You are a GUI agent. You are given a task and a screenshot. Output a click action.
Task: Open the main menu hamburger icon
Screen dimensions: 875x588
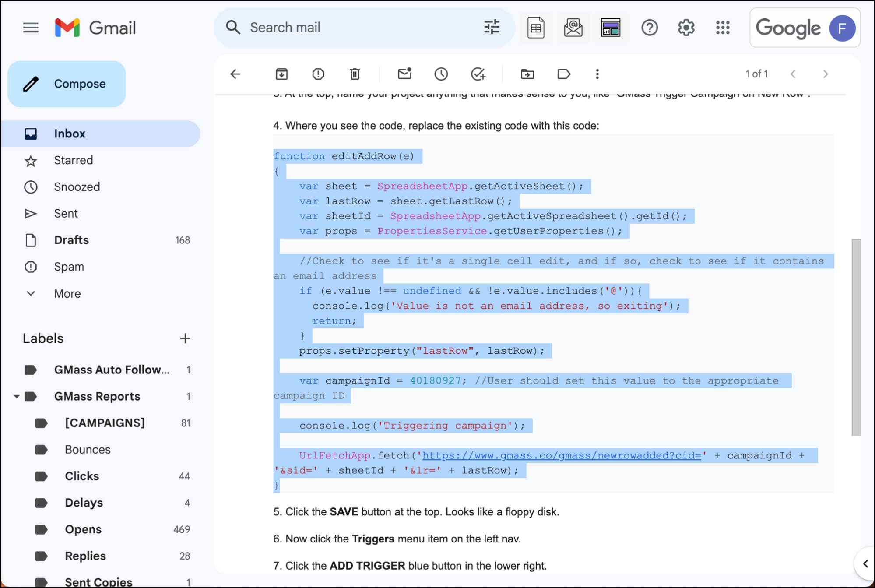31,28
